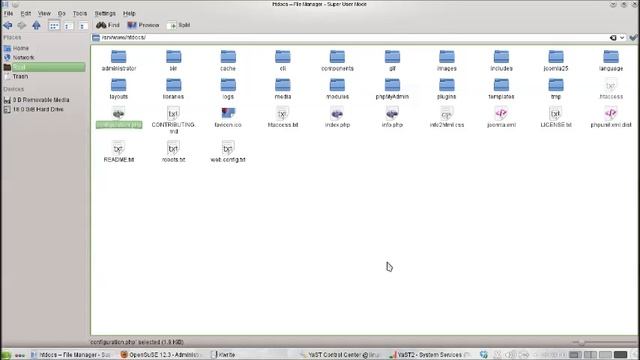Switch to Icons view mode
Viewport: 640px width, 360px height.
[x=54, y=26]
